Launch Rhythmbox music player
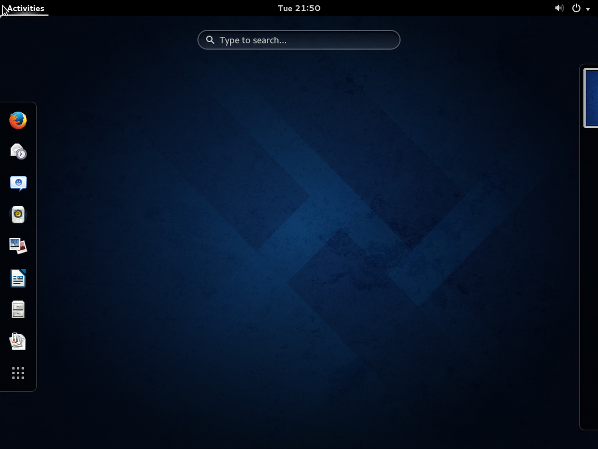This screenshot has width=598, height=449. pos(18,214)
